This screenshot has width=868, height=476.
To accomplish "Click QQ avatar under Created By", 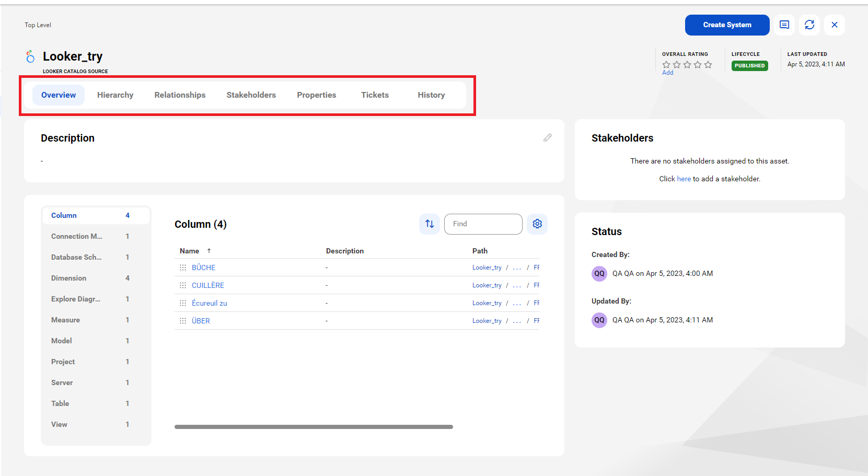I will tap(599, 274).
